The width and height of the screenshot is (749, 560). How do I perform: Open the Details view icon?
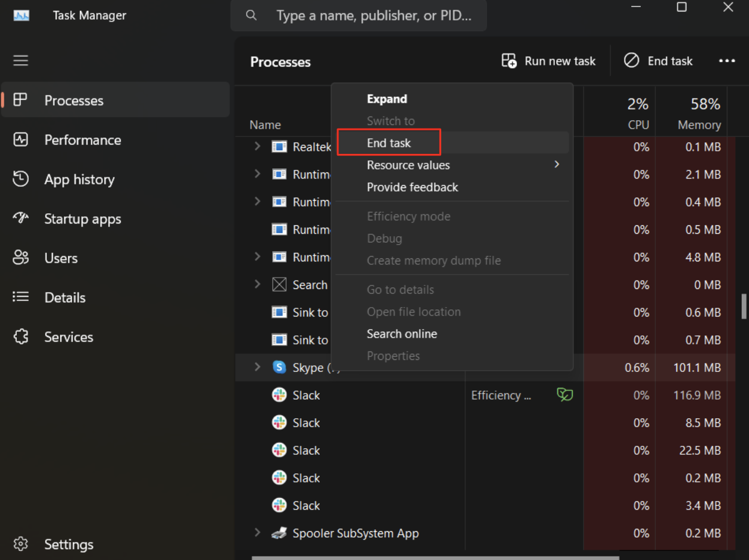[20, 297]
